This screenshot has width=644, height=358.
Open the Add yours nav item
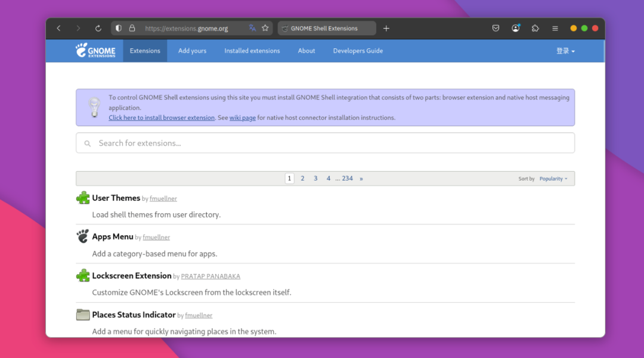pyautogui.click(x=192, y=51)
